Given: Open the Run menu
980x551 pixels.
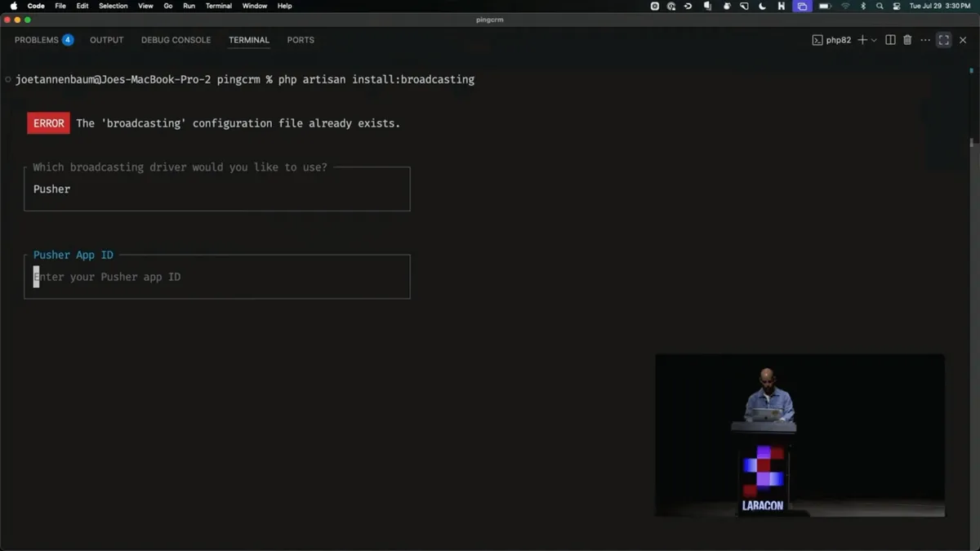Looking at the screenshot, I should click(189, 6).
